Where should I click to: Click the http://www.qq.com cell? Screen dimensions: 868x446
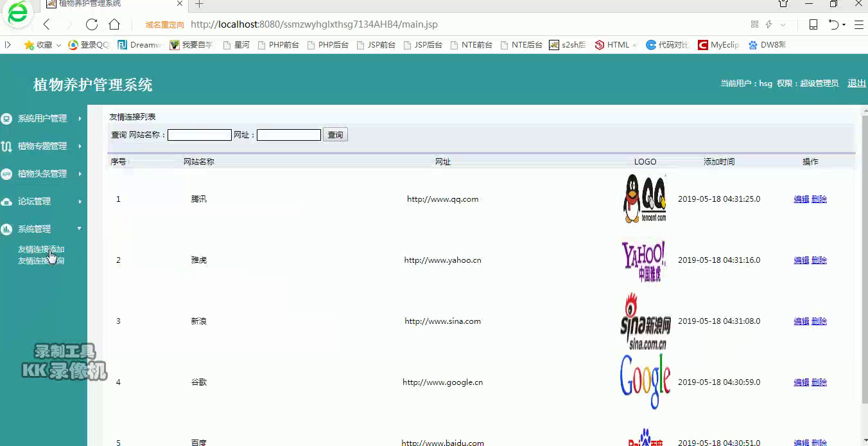click(x=443, y=199)
